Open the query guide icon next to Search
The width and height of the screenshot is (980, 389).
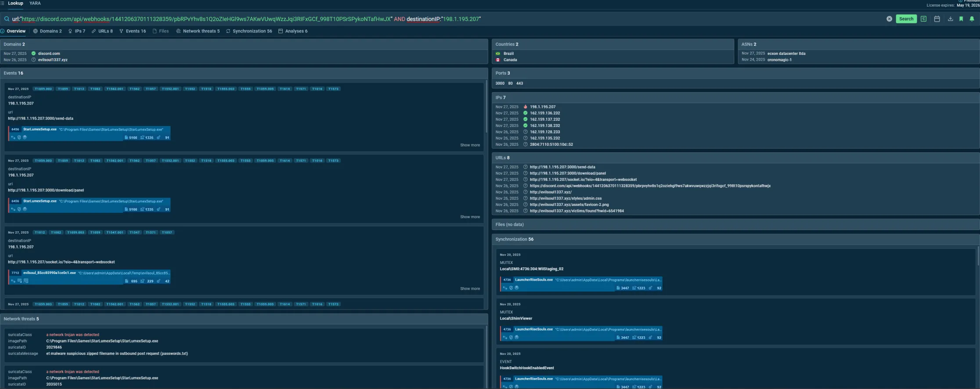click(x=924, y=19)
